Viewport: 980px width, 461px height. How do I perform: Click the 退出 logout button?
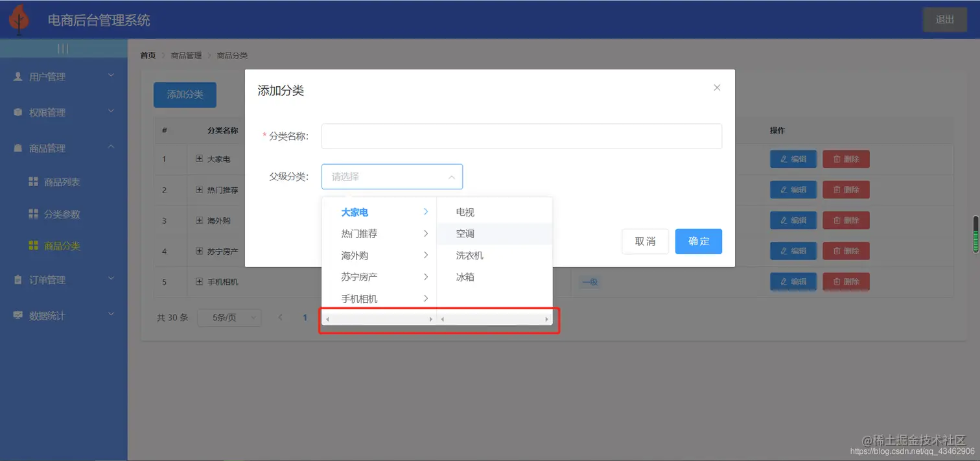(945, 19)
